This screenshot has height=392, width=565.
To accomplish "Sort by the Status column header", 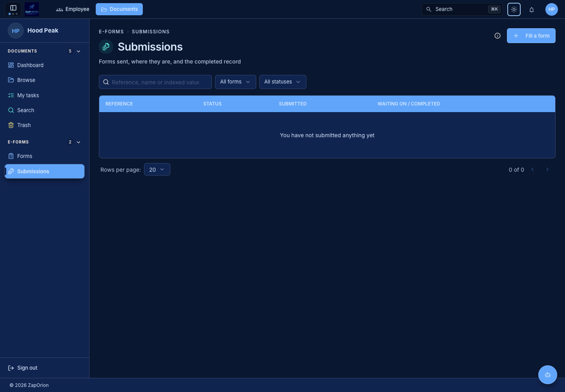I will (212, 104).
